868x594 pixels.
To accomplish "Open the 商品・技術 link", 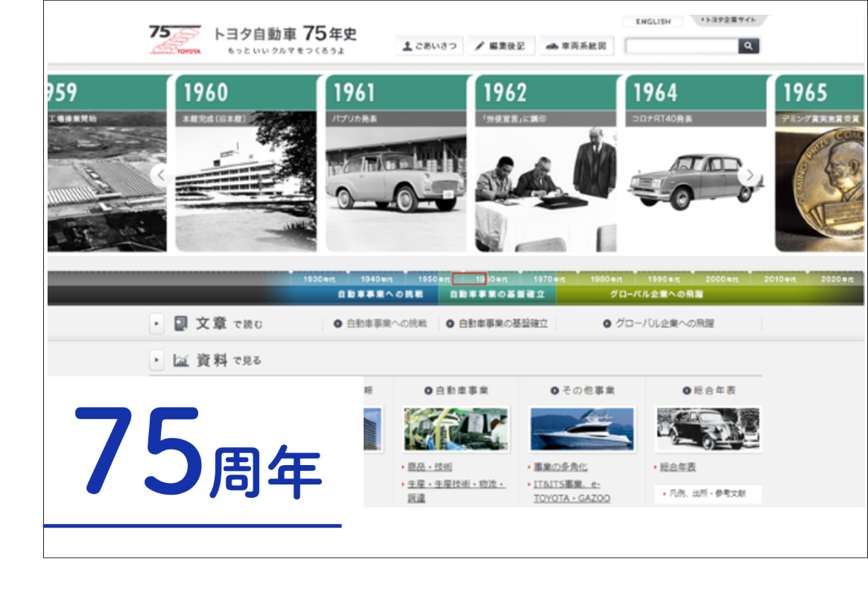I will coord(430,467).
